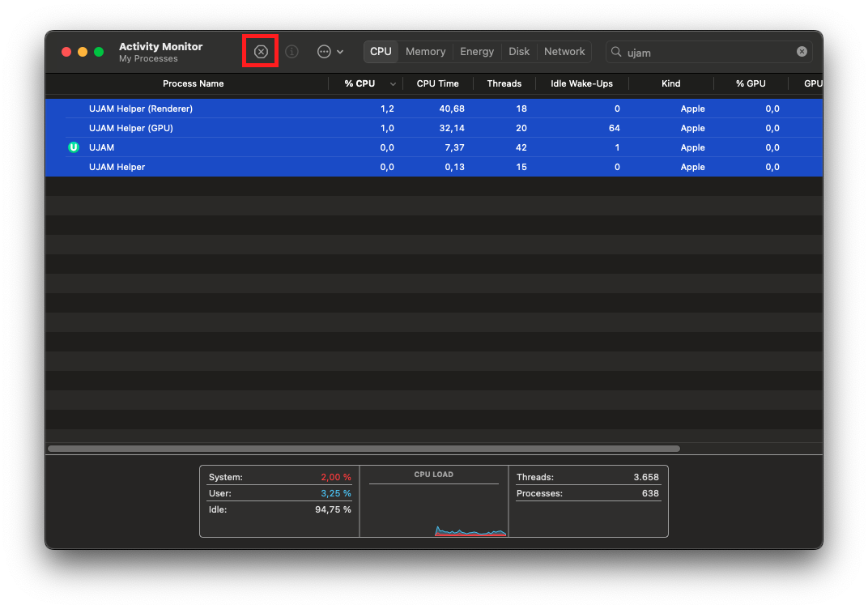The image size is (868, 609).
Task: Click the Stop process button
Action: pyautogui.click(x=261, y=52)
